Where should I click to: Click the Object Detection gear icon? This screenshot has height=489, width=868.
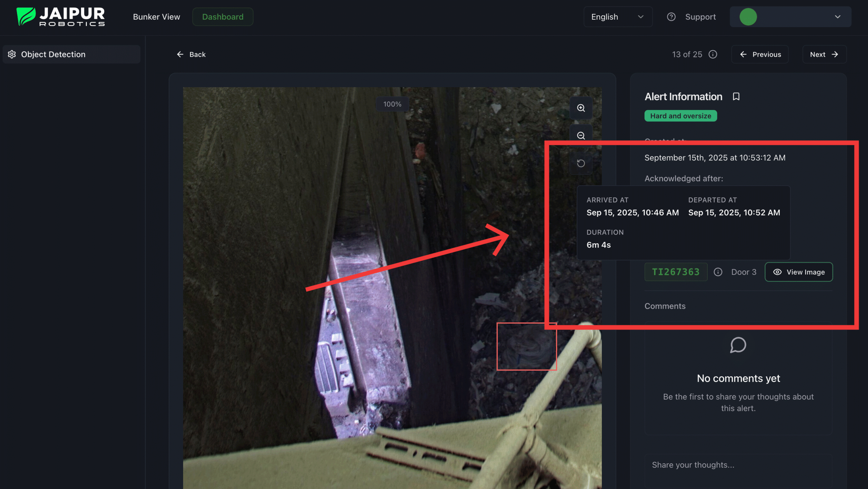pos(12,54)
